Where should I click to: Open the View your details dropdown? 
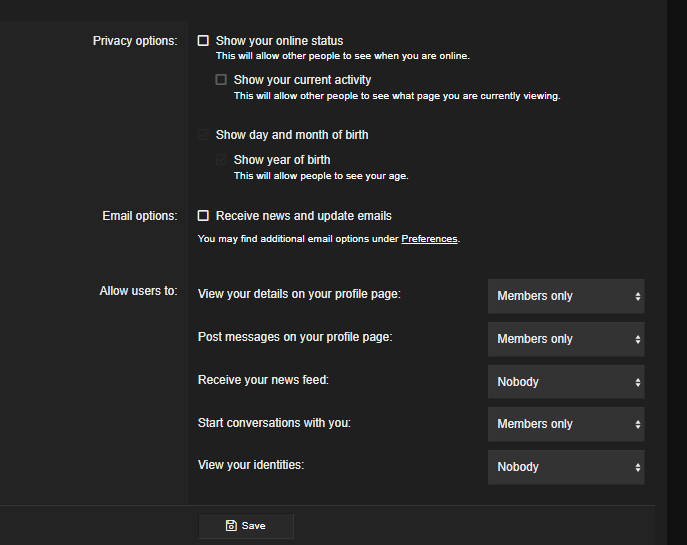566,296
